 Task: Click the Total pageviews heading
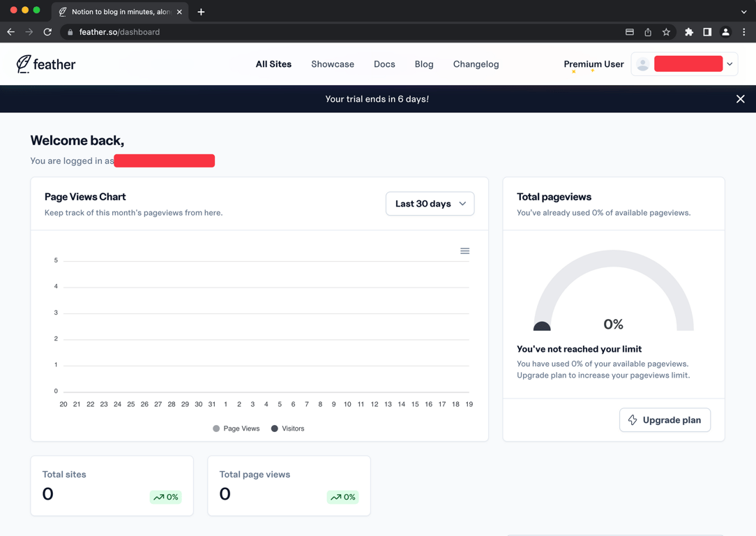tap(554, 197)
